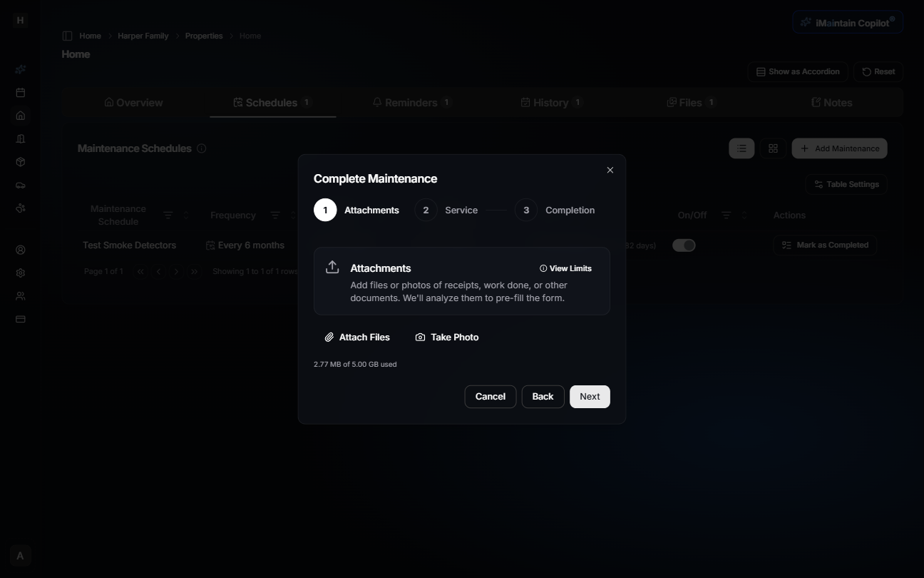
Task: Click View Limits link
Action: (x=566, y=268)
